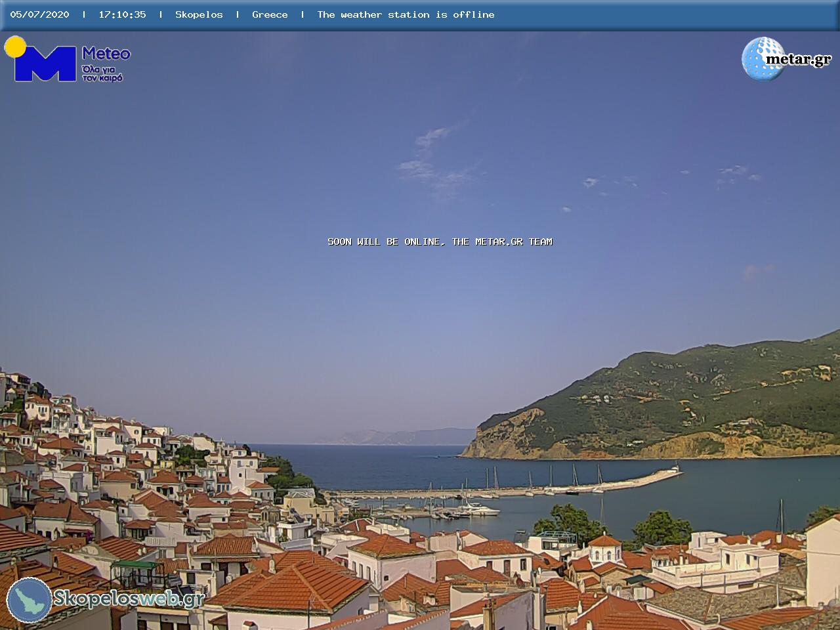This screenshot has height=630, width=840.
Task: Click the date 05/07/2020 in header
Action: (39, 14)
